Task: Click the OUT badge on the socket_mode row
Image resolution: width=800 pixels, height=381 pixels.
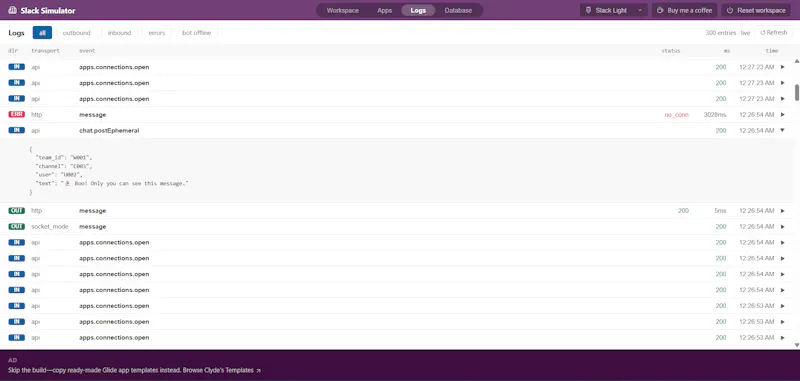Action: pyautogui.click(x=16, y=226)
